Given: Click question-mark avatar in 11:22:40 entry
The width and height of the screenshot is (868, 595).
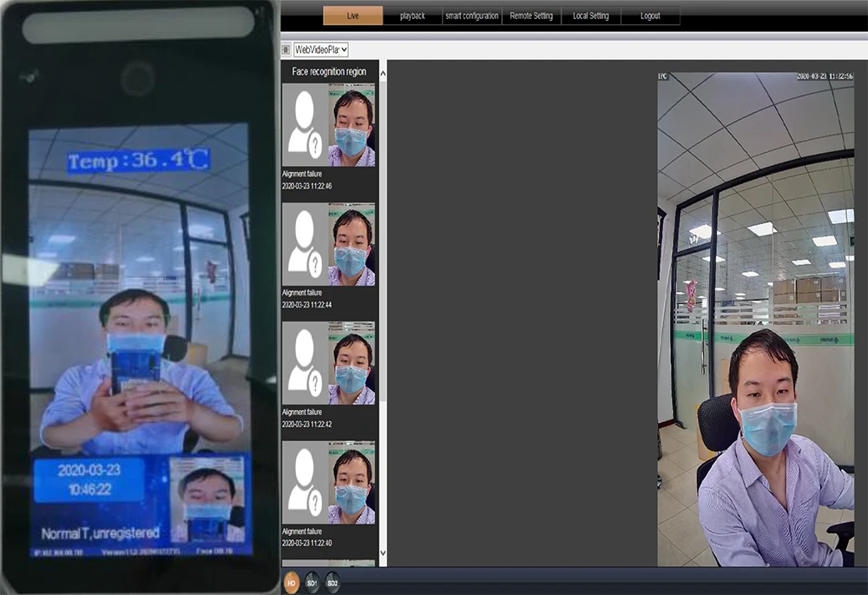Looking at the screenshot, I should click(303, 484).
